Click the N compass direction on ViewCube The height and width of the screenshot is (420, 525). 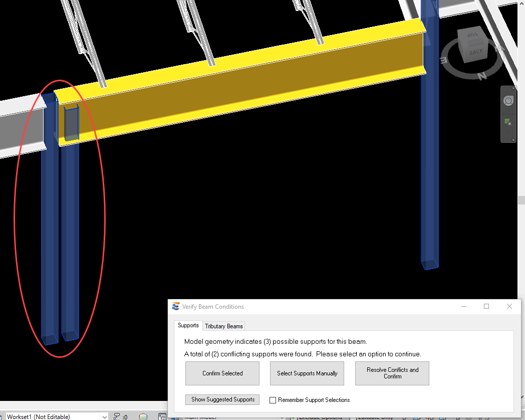point(482,76)
